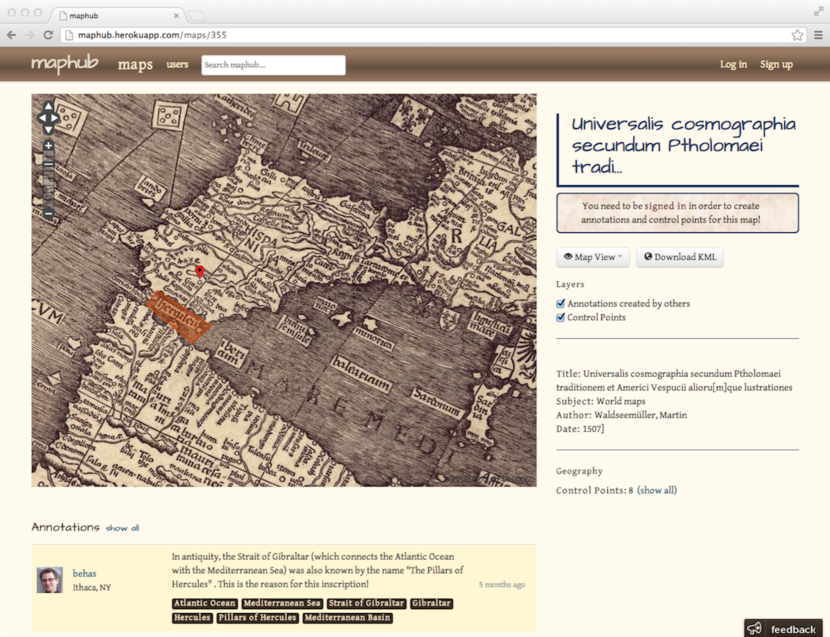Pan the map down with arrow control
This screenshot has width=830, height=637.
coord(48,129)
